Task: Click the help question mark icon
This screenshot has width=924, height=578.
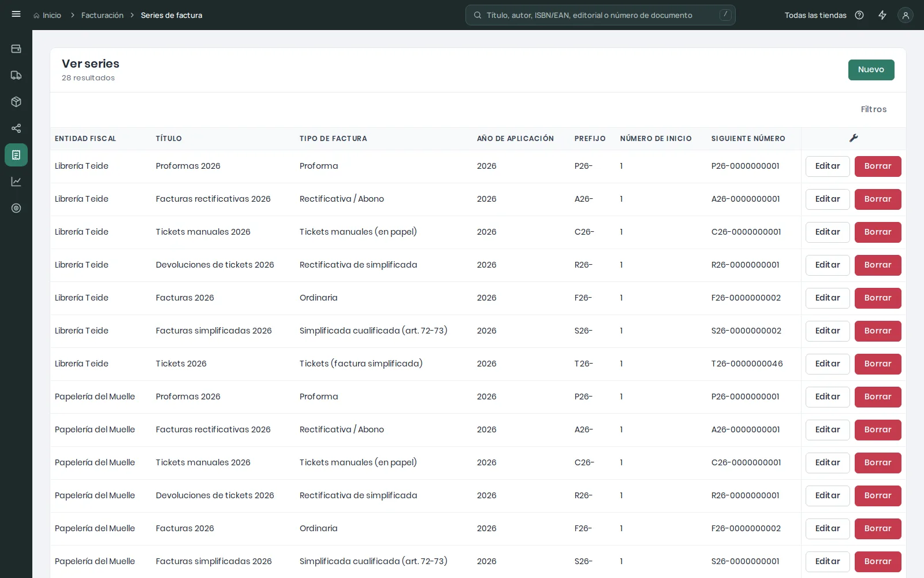Action: click(x=859, y=15)
